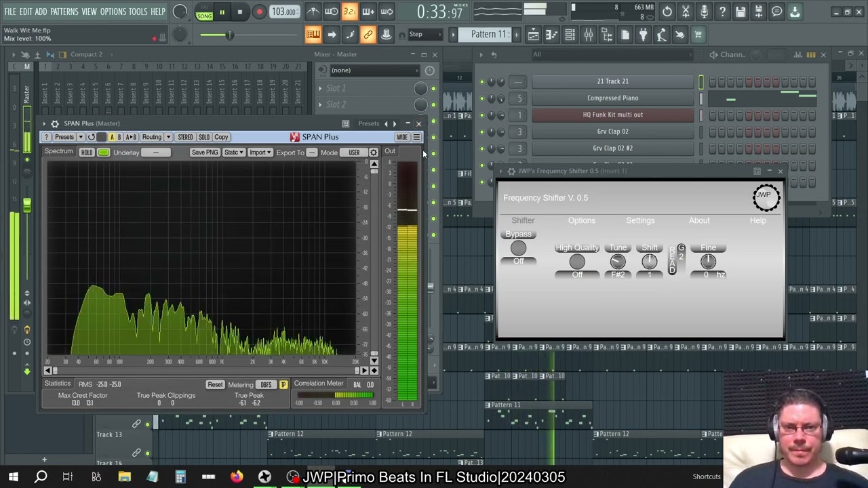Image resolution: width=868 pixels, height=488 pixels.
Task: Open Windows Start menu
Action: point(13,477)
